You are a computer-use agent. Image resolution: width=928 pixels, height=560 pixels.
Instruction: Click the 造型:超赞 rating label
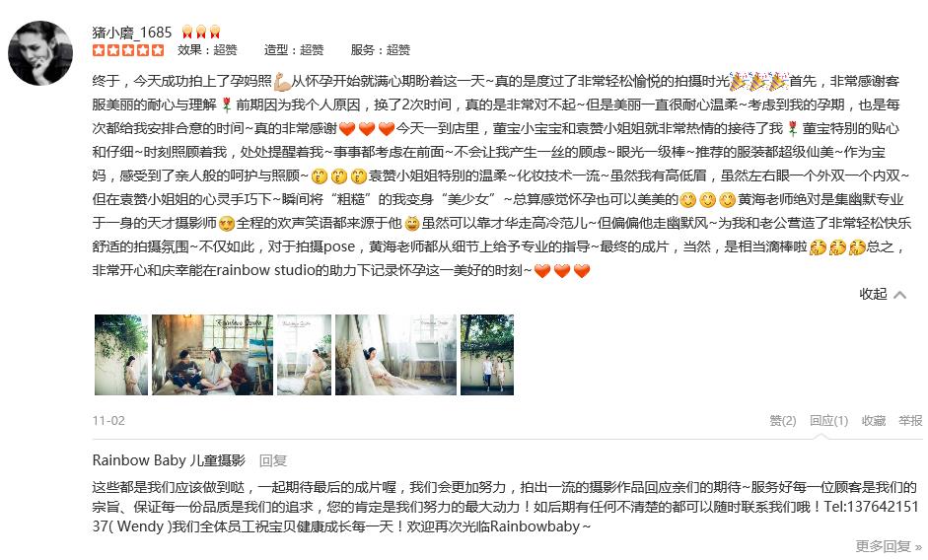point(294,50)
